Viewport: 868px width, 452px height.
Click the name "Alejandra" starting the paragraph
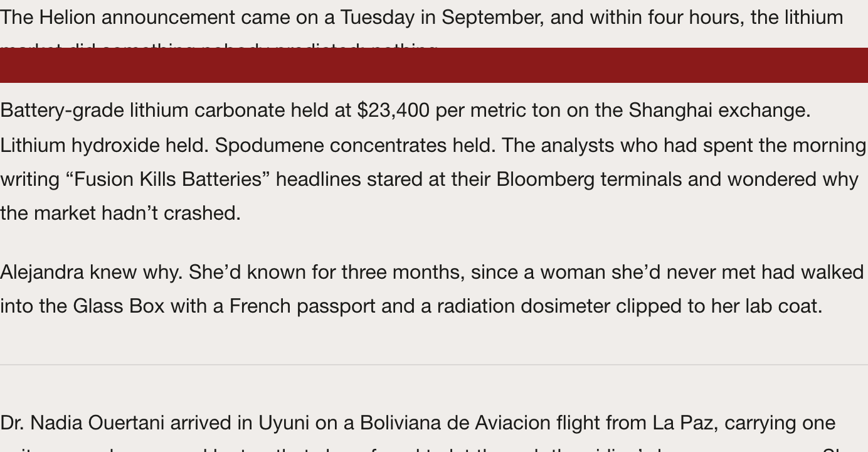point(41,272)
